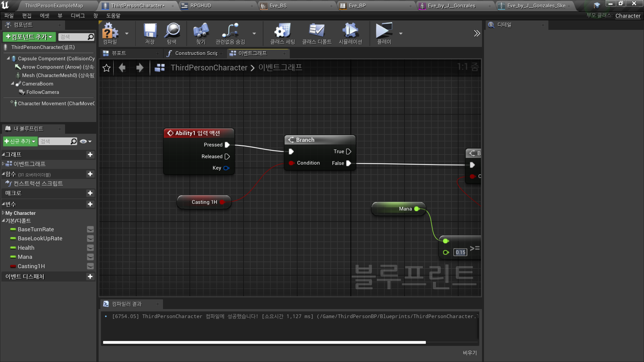Click the red Casting 1H output pin
Screen dimensions: 644x362
coord(222,202)
